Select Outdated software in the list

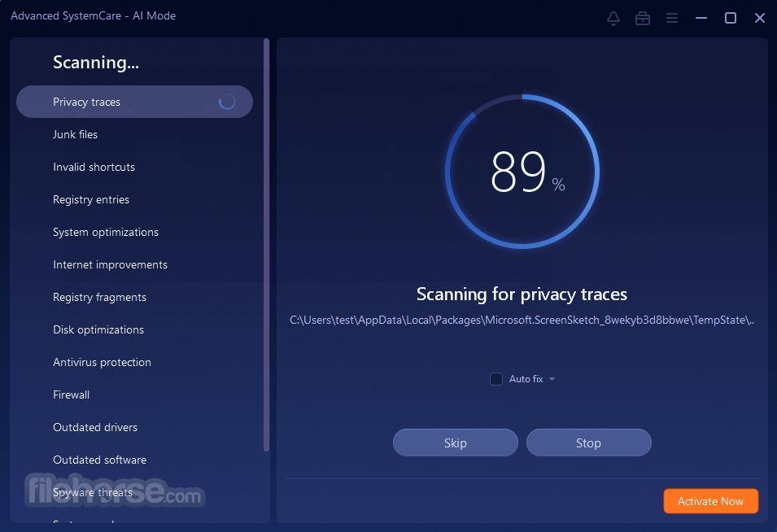(99, 460)
